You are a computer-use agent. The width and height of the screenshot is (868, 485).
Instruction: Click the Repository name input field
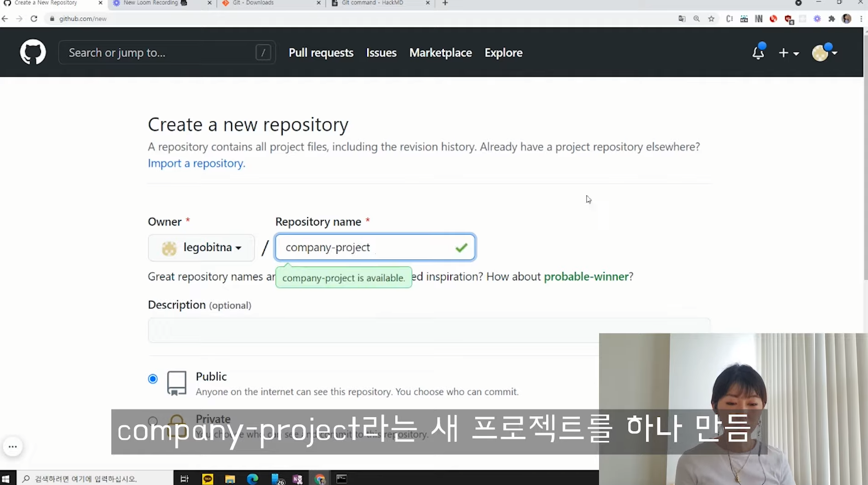375,247
